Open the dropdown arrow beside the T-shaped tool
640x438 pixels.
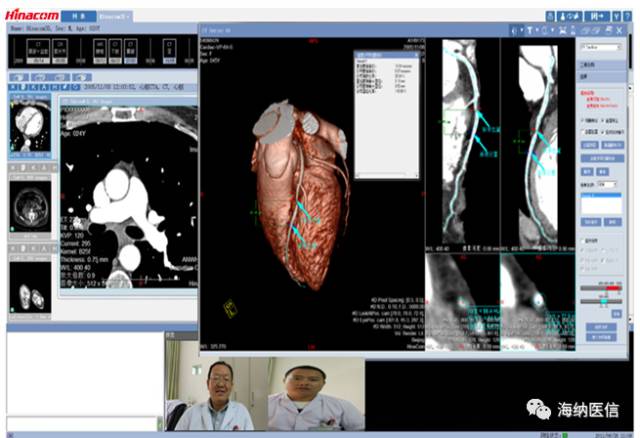pos(537,30)
